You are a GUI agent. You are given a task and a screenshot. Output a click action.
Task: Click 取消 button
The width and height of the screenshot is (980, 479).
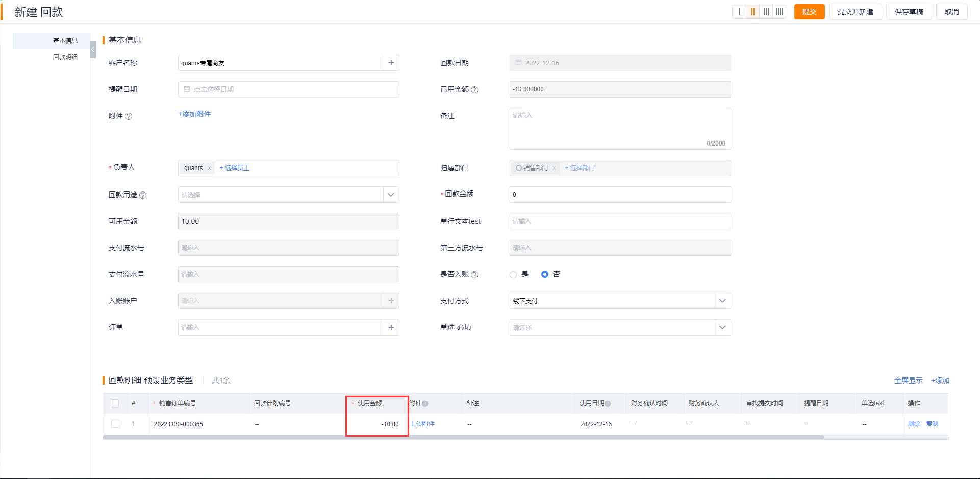(x=951, y=12)
